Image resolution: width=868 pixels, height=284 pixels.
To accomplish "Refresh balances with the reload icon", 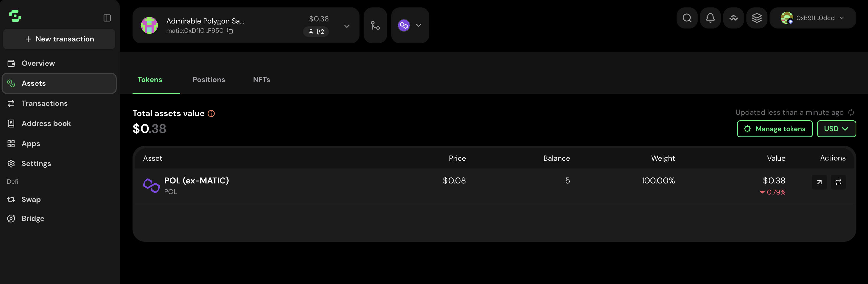I will [851, 112].
